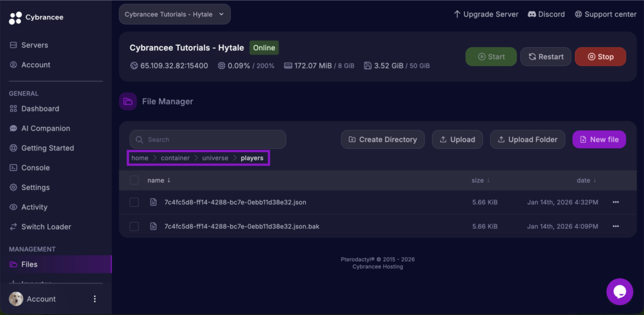Viewport: 644px width, 315px height.
Task: Select the Files management tab
Action: (x=56, y=265)
